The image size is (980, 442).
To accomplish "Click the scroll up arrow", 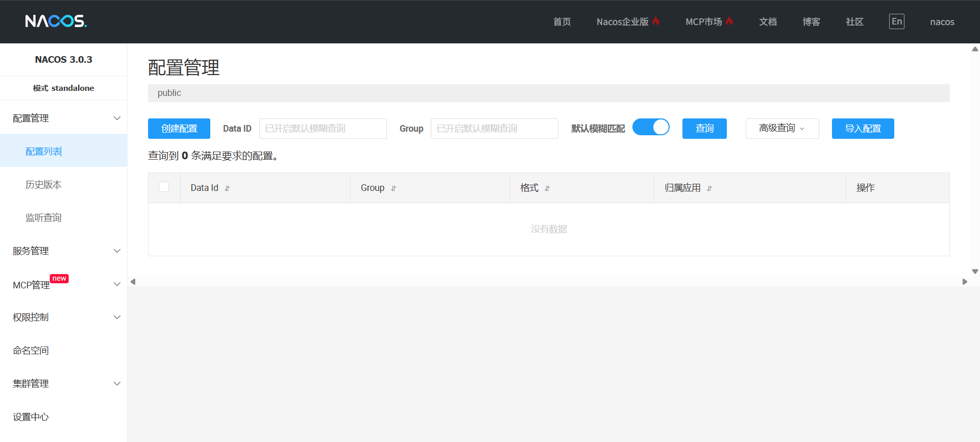I will click(975, 49).
